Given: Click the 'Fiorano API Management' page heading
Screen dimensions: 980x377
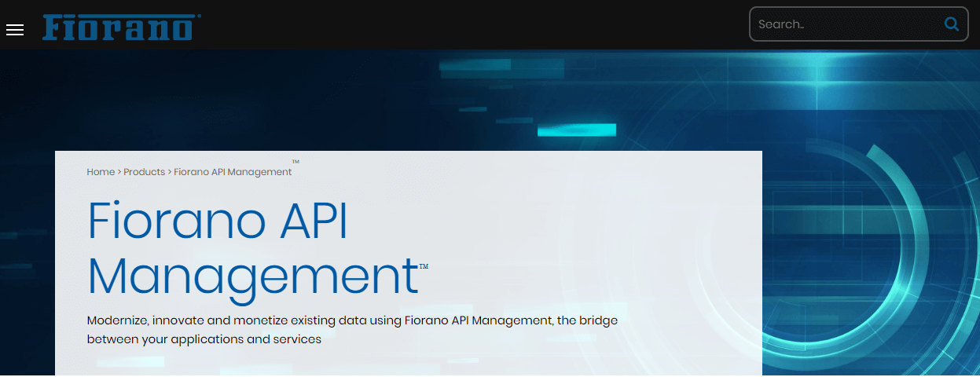Looking at the screenshot, I should 256,248.
